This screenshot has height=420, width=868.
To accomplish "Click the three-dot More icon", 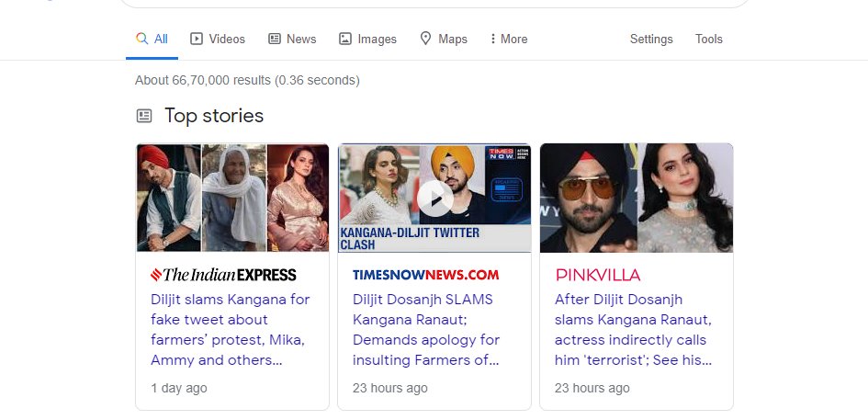I will (x=492, y=39).
